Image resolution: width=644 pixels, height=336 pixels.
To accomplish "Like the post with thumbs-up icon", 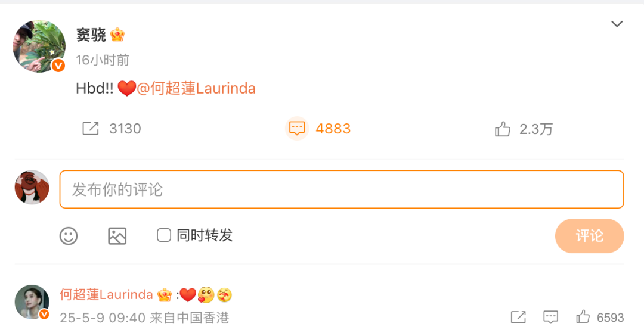I will [502, 129].
